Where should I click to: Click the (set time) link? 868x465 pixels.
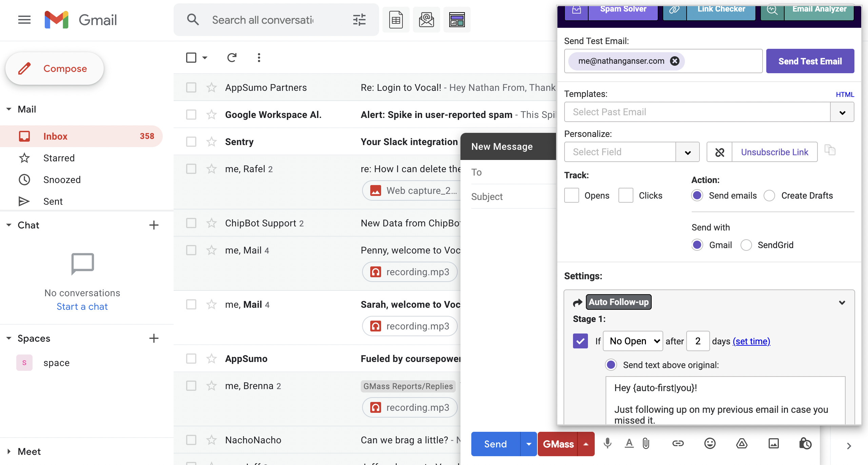coord(751,341)
